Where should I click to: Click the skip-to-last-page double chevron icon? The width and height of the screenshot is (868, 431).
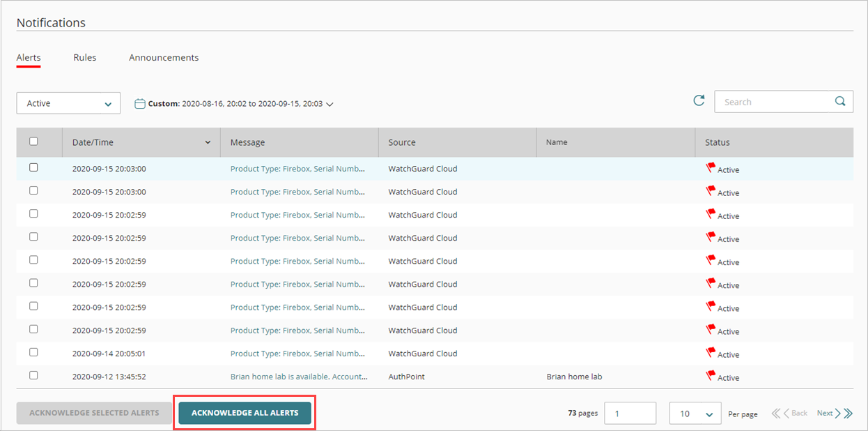coord(846,413)
